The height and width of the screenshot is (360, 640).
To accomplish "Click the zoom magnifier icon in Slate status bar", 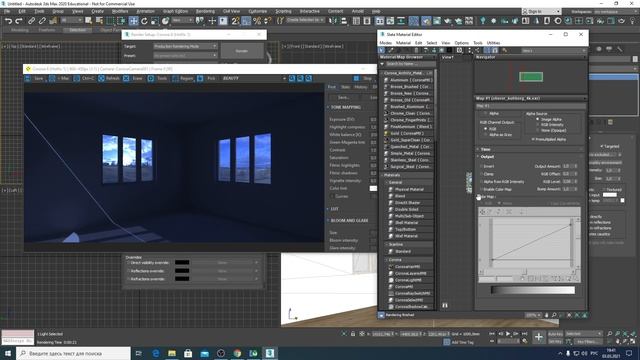I will tap(554, 315).
